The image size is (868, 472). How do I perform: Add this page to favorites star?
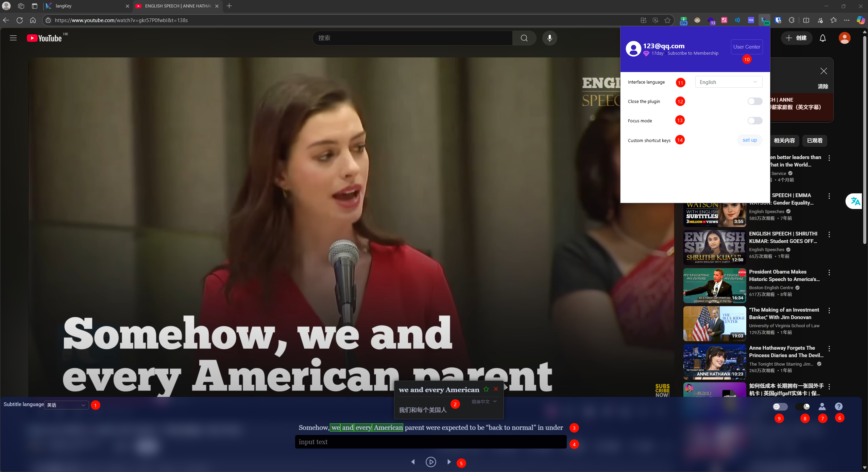tap(668, 20)
